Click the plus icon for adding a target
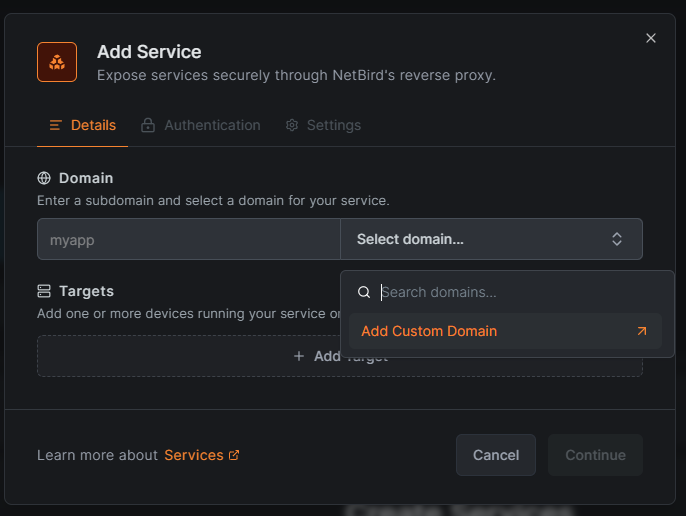Screen dimensions: 686x516 pyautogui.click(x=298, y=356)
